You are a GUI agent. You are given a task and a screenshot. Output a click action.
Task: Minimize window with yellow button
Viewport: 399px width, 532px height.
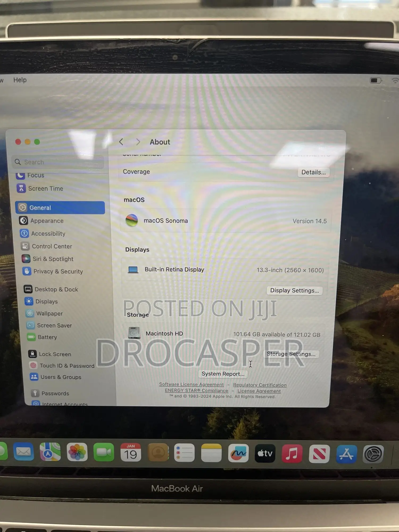pos(28,142)
